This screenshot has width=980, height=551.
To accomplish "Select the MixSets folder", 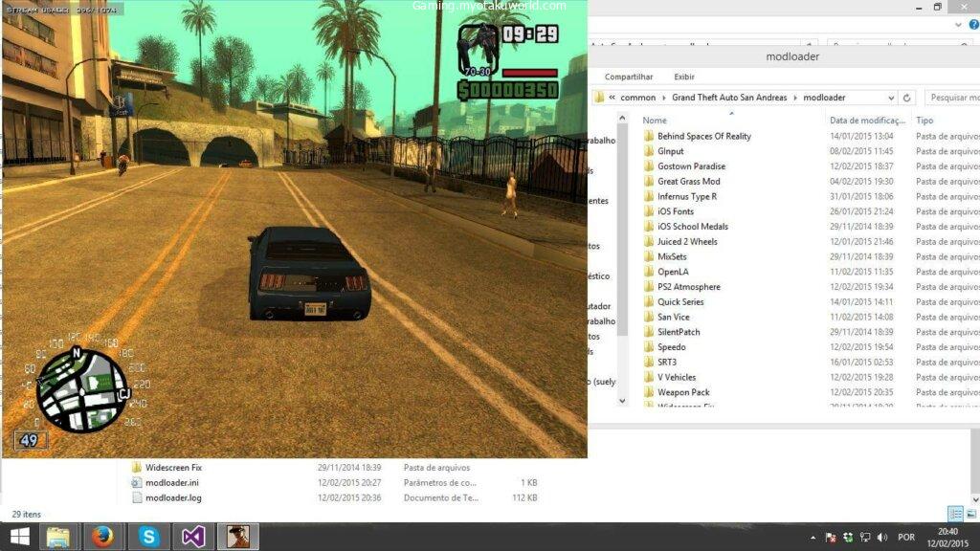I will pos(672,256).
